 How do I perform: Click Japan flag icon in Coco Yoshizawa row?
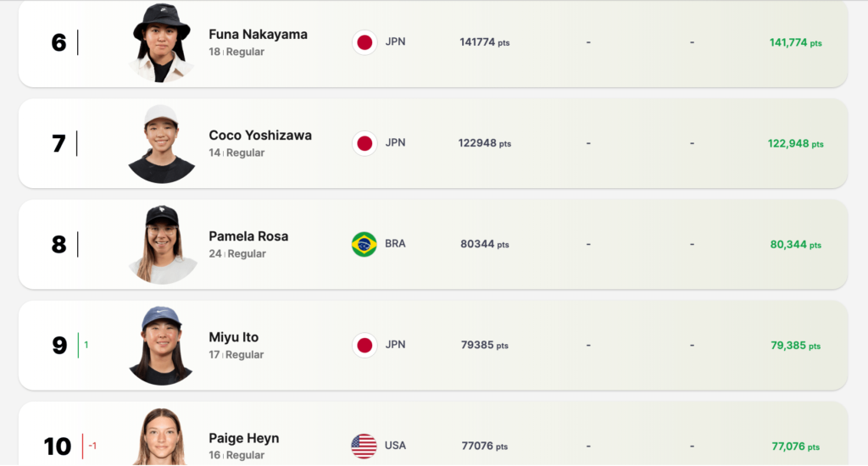click(x=364, y=143)
